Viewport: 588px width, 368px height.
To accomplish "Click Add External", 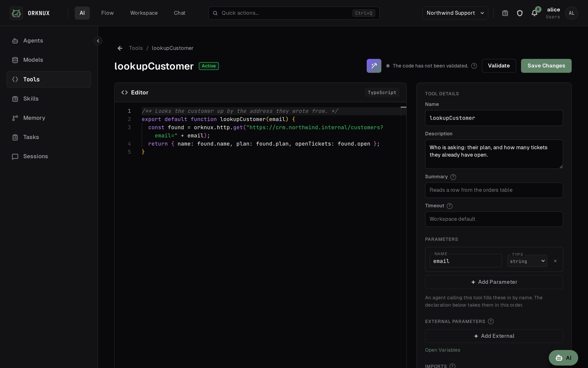I will (x=494, y=336).
